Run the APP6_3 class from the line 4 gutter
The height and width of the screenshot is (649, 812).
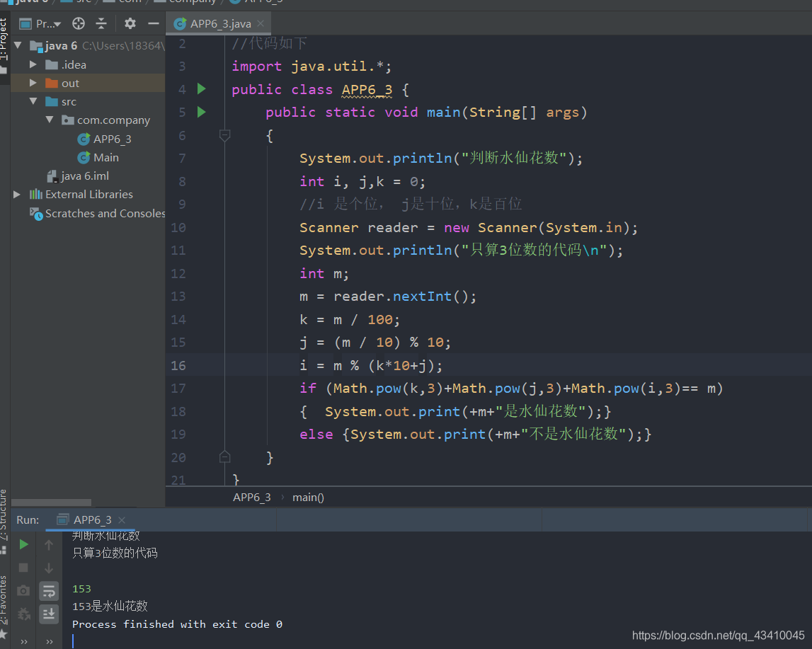202,89
